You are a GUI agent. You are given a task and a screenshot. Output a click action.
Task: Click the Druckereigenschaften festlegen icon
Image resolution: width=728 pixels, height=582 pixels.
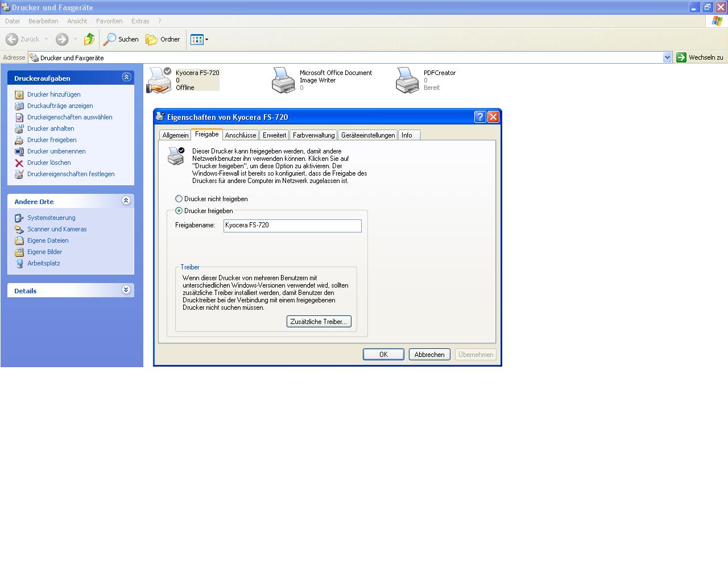[x=19, y=174]
